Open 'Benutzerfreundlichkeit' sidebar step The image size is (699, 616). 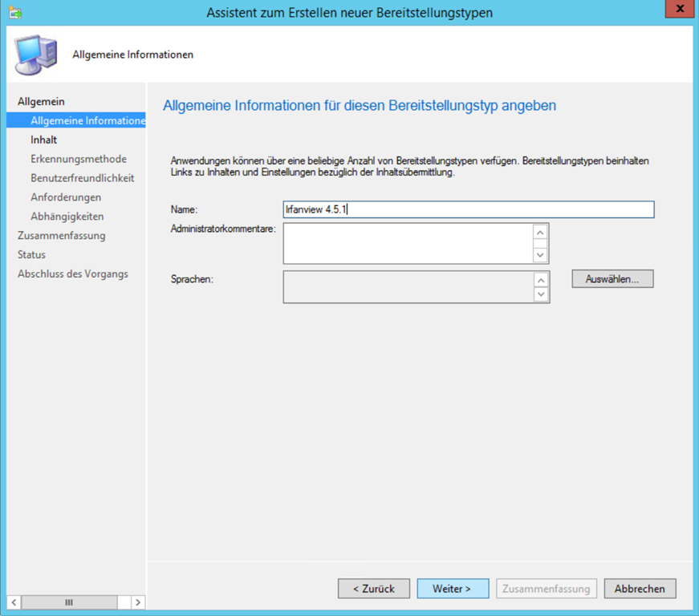[x=83, y=178]
